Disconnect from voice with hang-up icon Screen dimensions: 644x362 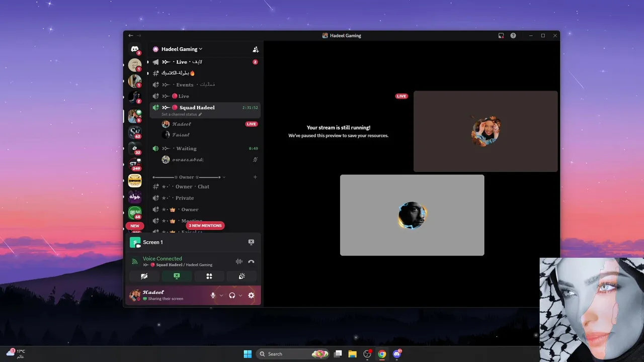tap(251, 261)
